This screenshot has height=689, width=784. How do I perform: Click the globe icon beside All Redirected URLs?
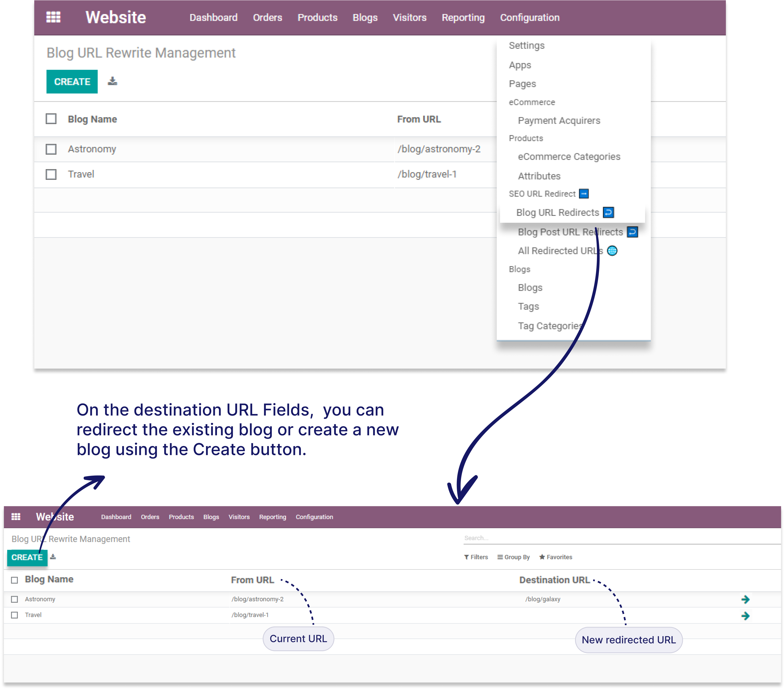tap(612, 251)
